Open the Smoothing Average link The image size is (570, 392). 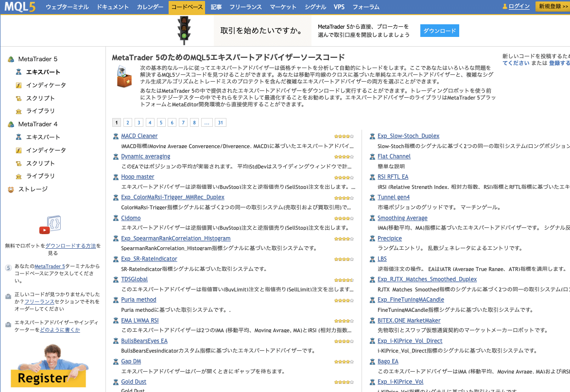pyautogui.click(x=402, y=218)
